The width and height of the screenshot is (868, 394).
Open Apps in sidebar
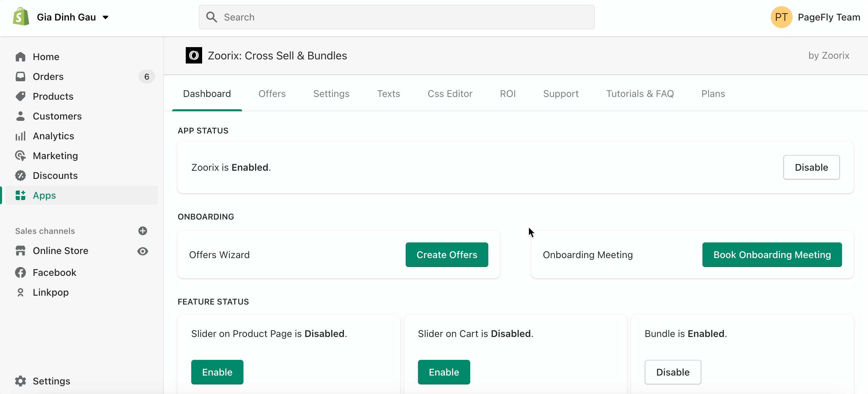(x=82, y=195)
